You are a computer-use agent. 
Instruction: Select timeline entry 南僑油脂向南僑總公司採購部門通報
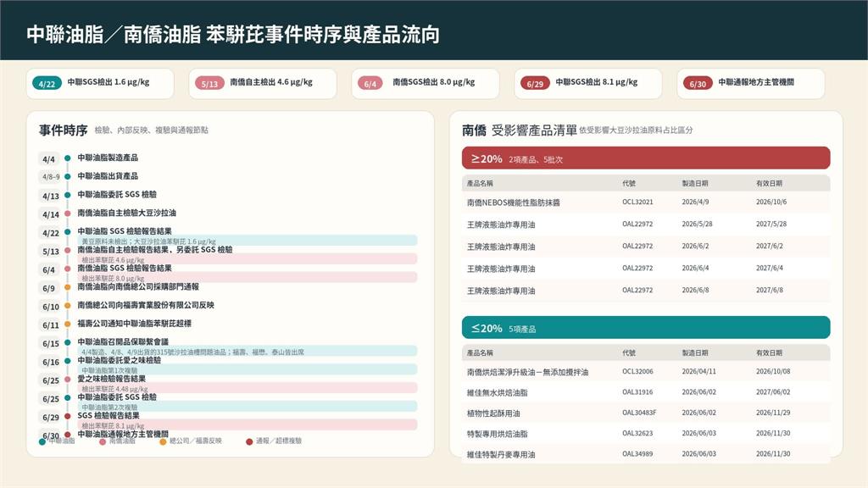pyautogui.click(x=138, y=286)
